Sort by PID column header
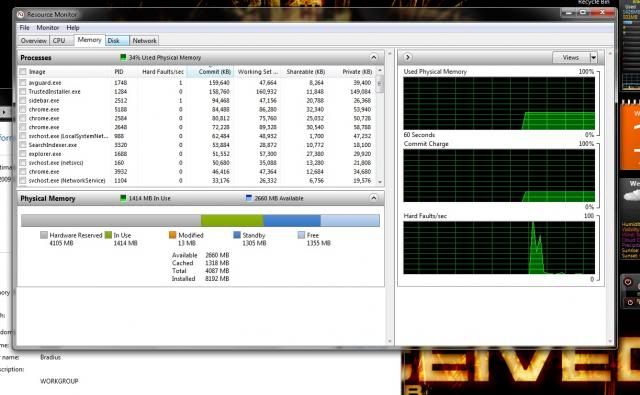 119,71
